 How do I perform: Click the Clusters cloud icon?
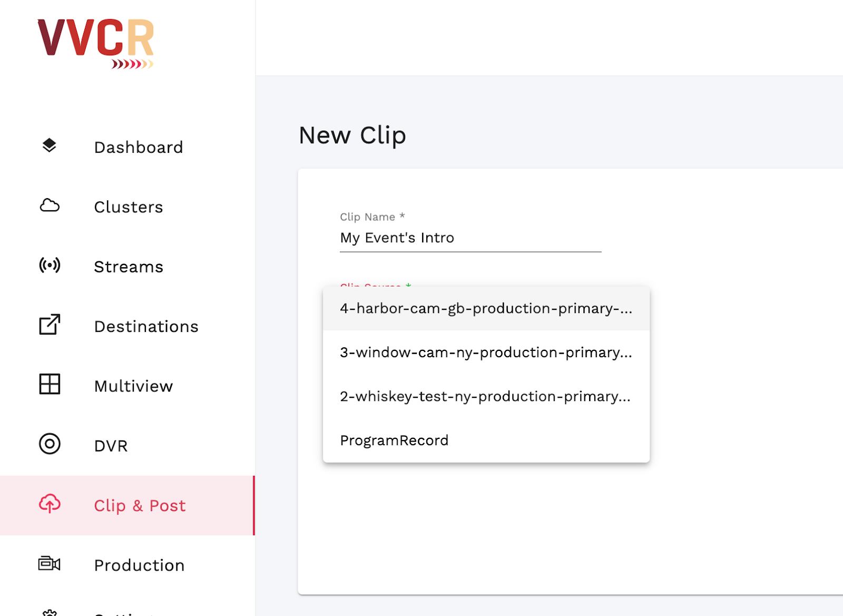[x=50, y=206]
